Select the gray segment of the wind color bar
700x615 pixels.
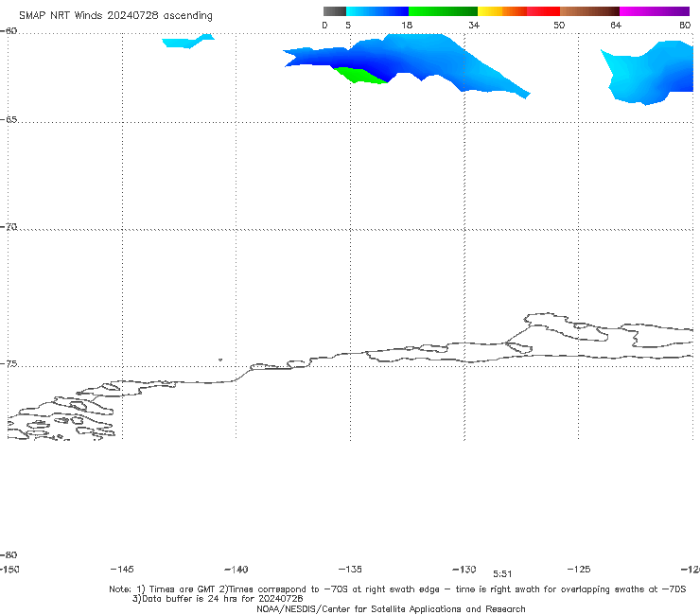(x=334, y=11)
